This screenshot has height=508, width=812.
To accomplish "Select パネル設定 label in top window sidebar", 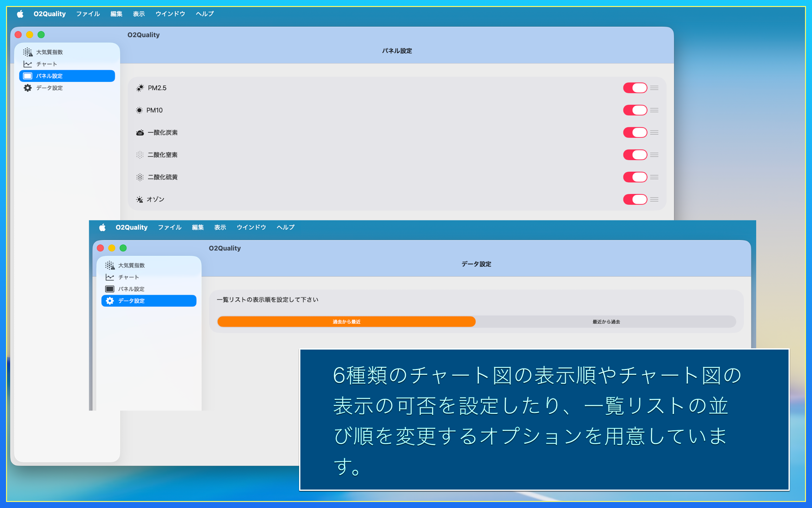I will tap(49, 76).
